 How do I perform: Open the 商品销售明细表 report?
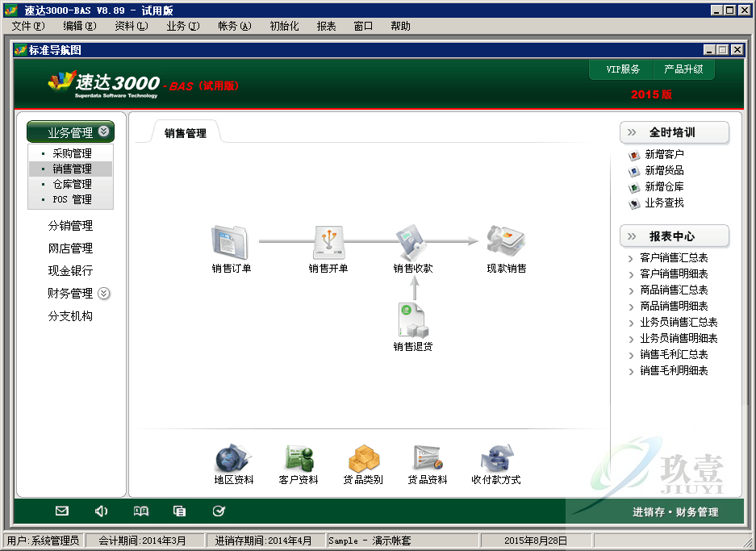[674, 306]
